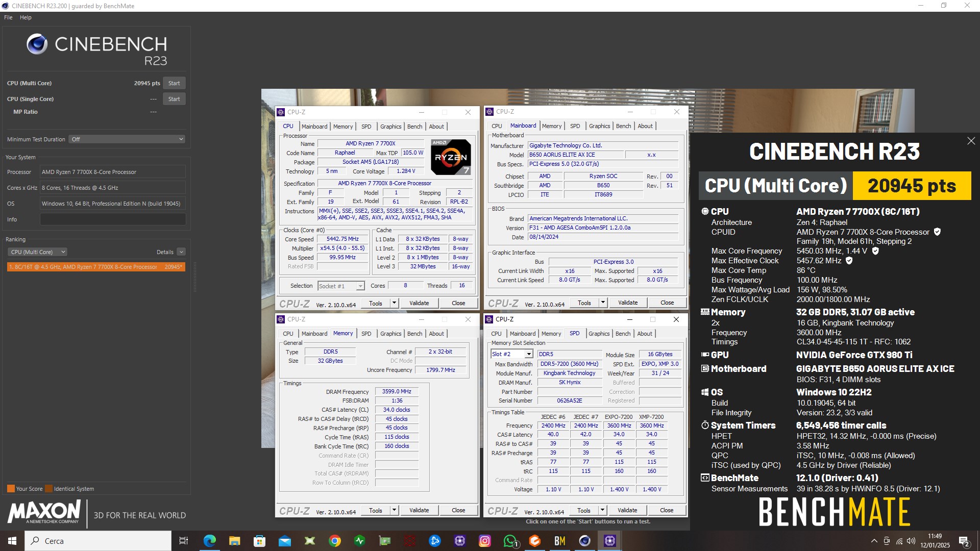Screen dimensions: 980x551
Task: Open Instagram from the taskbar
Action: [x=484, y=541]
